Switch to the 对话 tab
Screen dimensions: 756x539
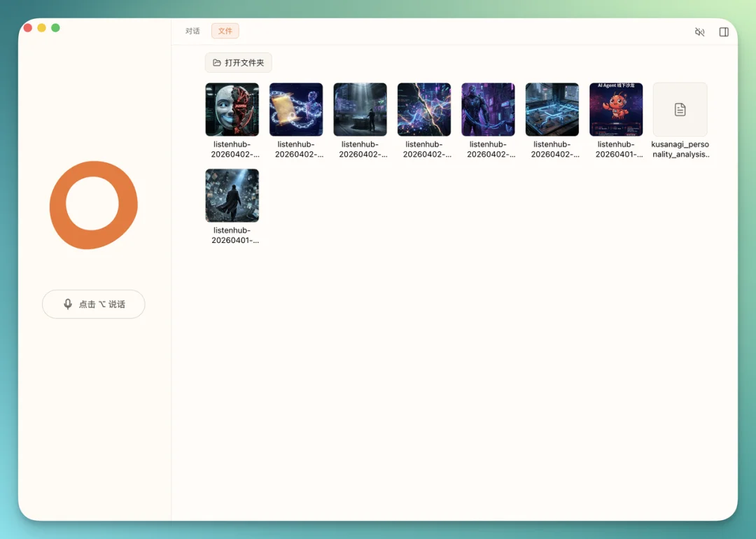click(x=192, y=31)
